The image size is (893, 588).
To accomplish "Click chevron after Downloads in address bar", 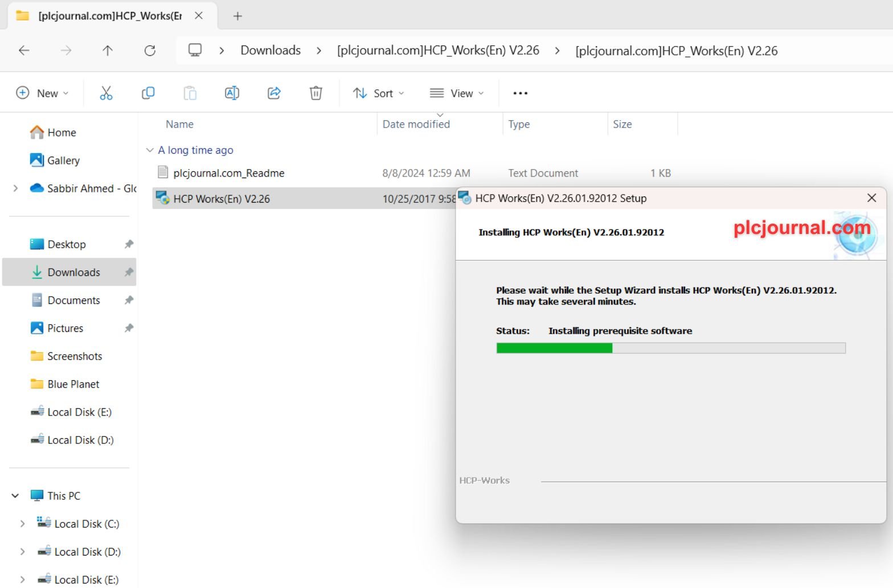I will click(319, 51).
